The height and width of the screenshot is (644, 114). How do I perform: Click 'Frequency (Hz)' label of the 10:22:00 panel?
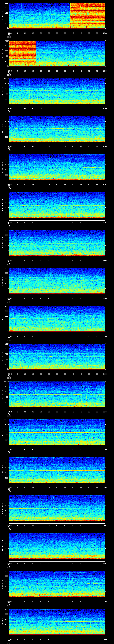click(3, 318)
